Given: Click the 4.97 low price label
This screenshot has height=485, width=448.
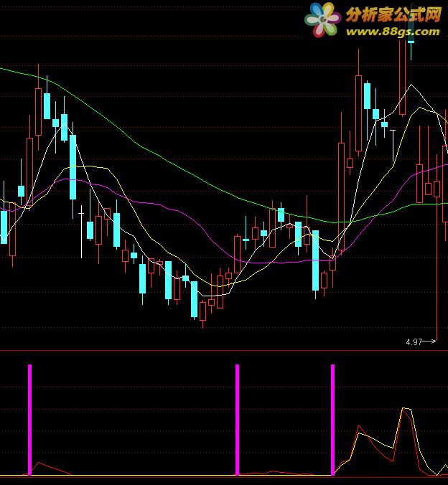Looking at the screenshot, I should click(x=414, y=342).
